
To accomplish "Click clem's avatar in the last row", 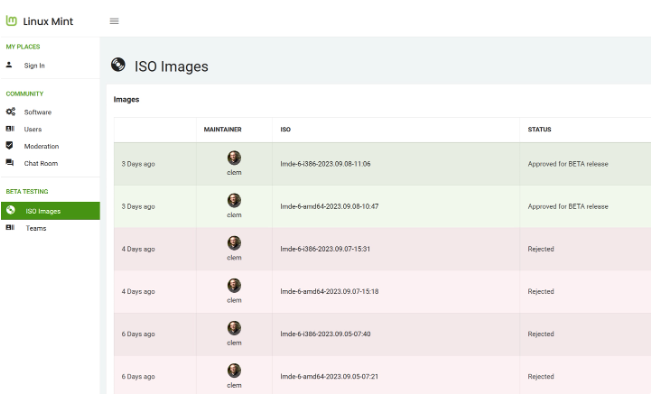I will click(x=234, y=370).
